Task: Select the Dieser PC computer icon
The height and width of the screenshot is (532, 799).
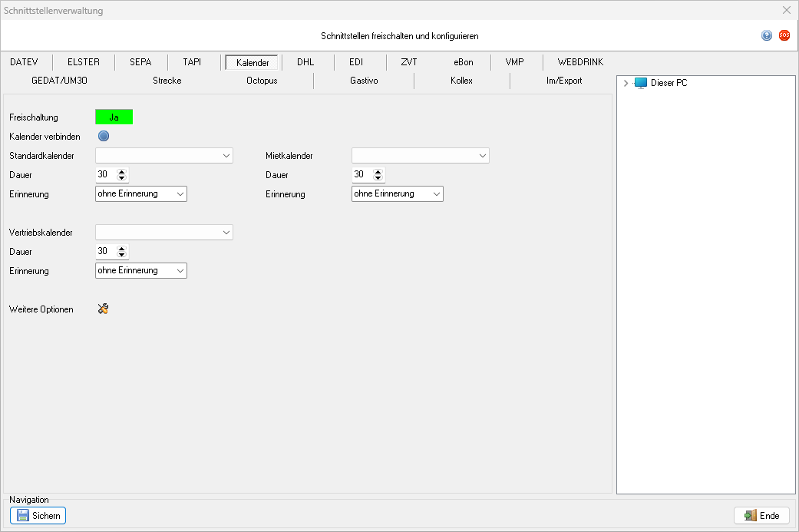Action: [641, 83]
